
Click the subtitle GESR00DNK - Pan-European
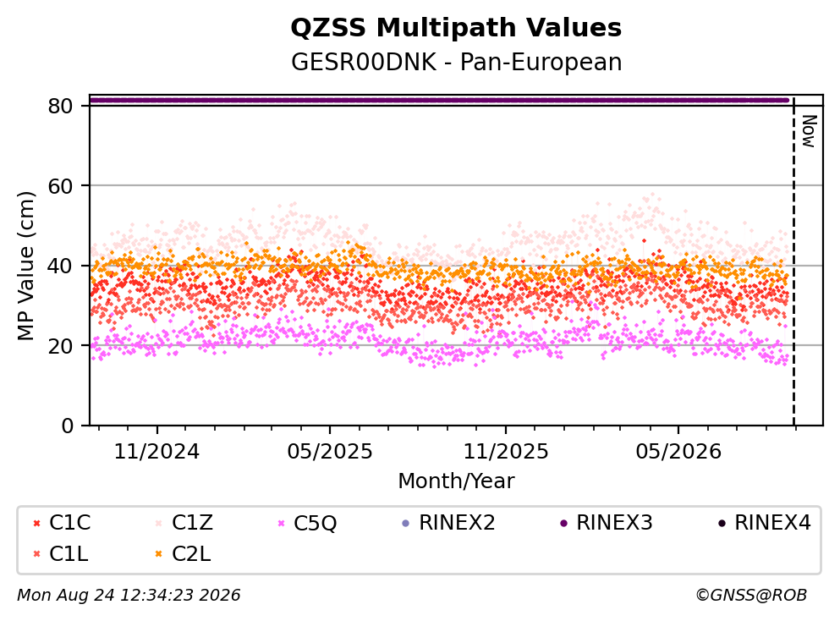point(457,62)
